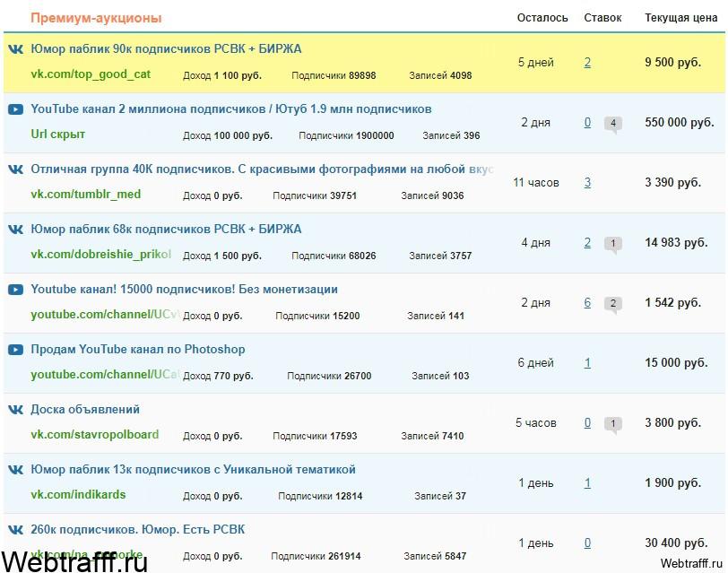Click VK icon beside 'Юмор паблик 90к подписчиков'

click(16, 48)
